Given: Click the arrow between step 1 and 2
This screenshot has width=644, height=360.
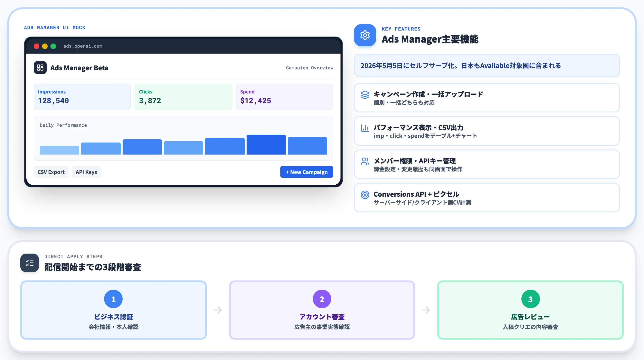Looking at the screenshot, I should (218, 310).
